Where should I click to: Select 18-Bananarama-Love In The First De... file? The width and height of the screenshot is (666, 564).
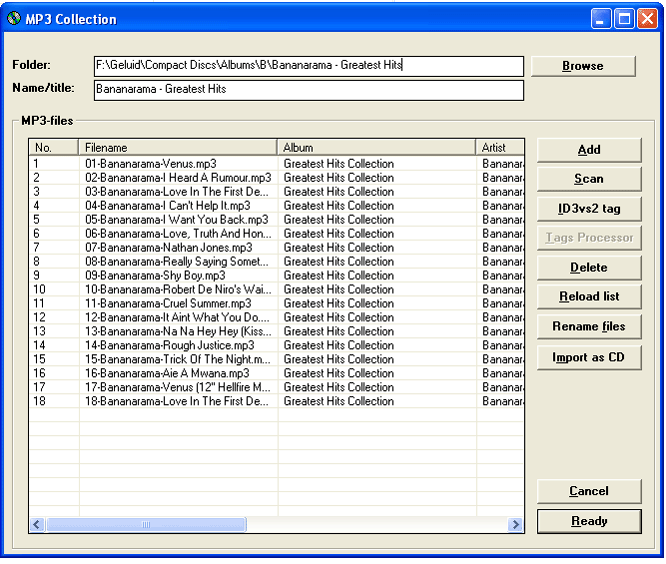coord(177,401)
